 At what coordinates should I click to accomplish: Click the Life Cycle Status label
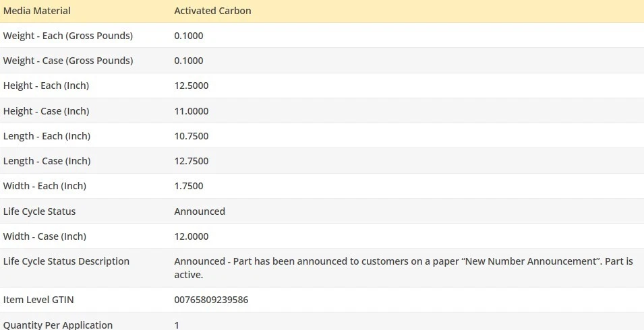point(39,211)
